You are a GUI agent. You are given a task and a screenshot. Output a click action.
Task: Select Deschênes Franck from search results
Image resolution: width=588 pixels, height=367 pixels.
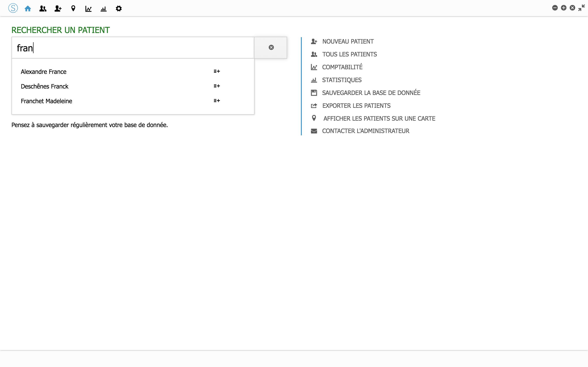tap(45, 86)
